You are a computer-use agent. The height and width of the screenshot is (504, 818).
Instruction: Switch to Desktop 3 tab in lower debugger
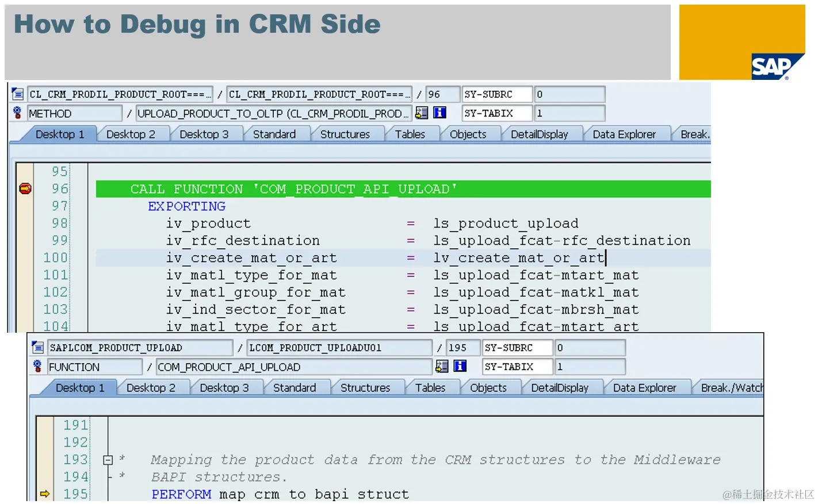(224, 388)
